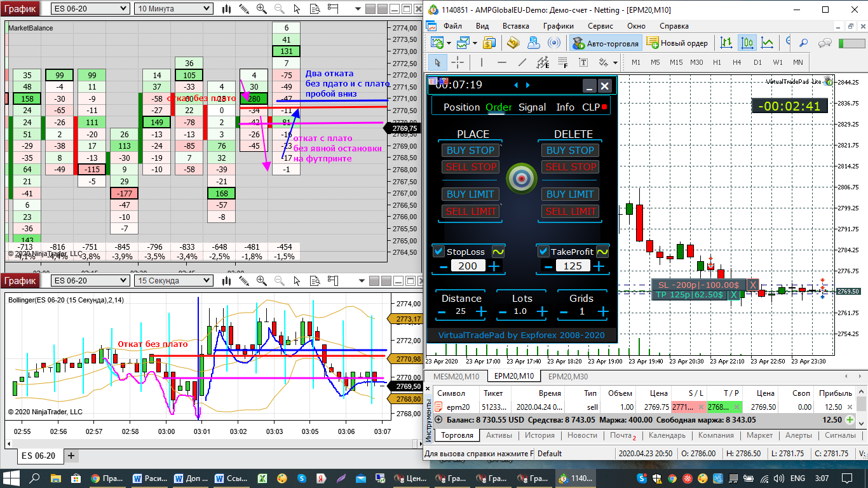Open the Сервис menu
868x488 pixels.
point(600,26)
